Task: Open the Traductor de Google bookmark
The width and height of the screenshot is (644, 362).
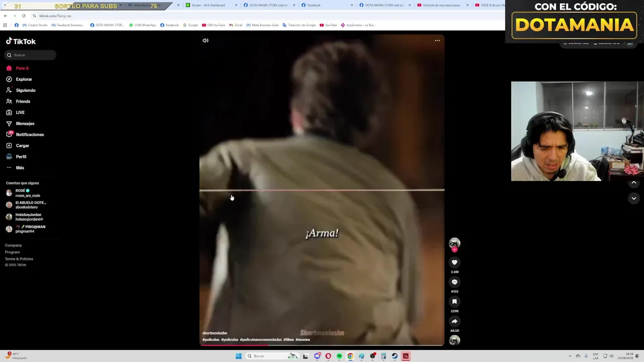Action: (299, 25)
